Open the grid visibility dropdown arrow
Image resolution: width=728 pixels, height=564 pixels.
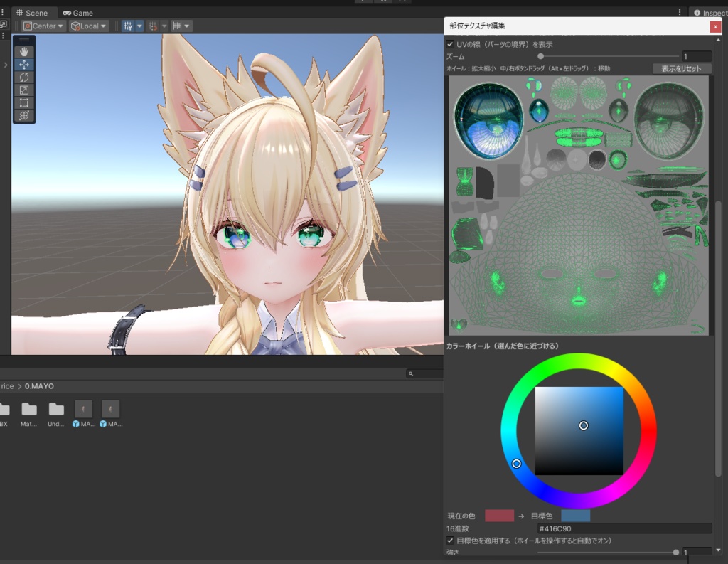(x=187, y=26)
